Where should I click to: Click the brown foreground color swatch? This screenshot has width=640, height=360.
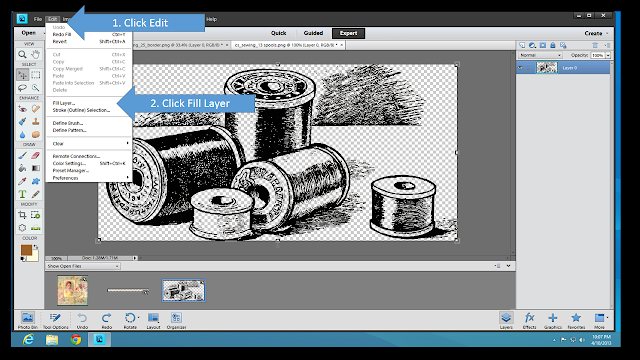26,250
